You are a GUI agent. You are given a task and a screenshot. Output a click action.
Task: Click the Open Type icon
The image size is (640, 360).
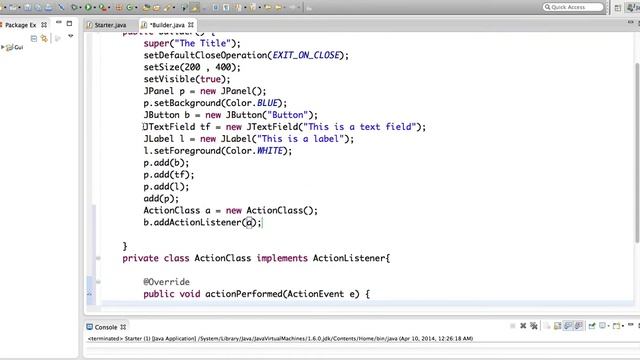[146, 7]
